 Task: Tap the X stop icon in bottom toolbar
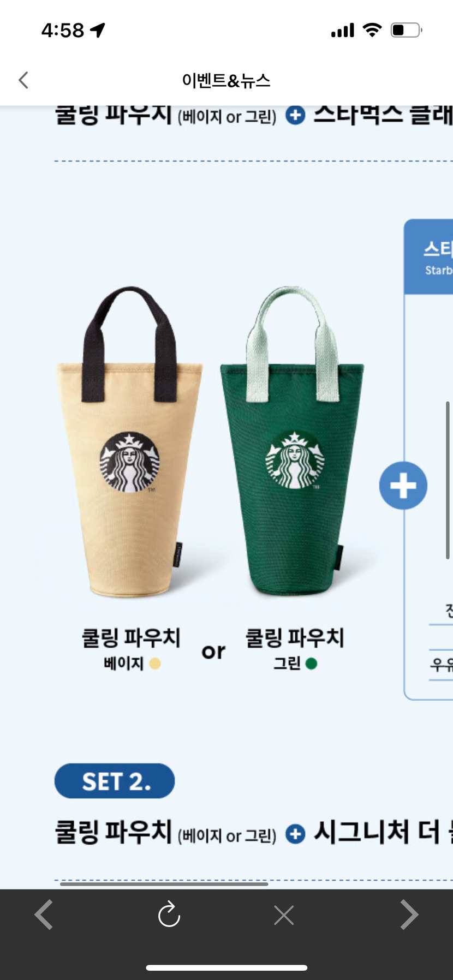click(x=284, y=915)
